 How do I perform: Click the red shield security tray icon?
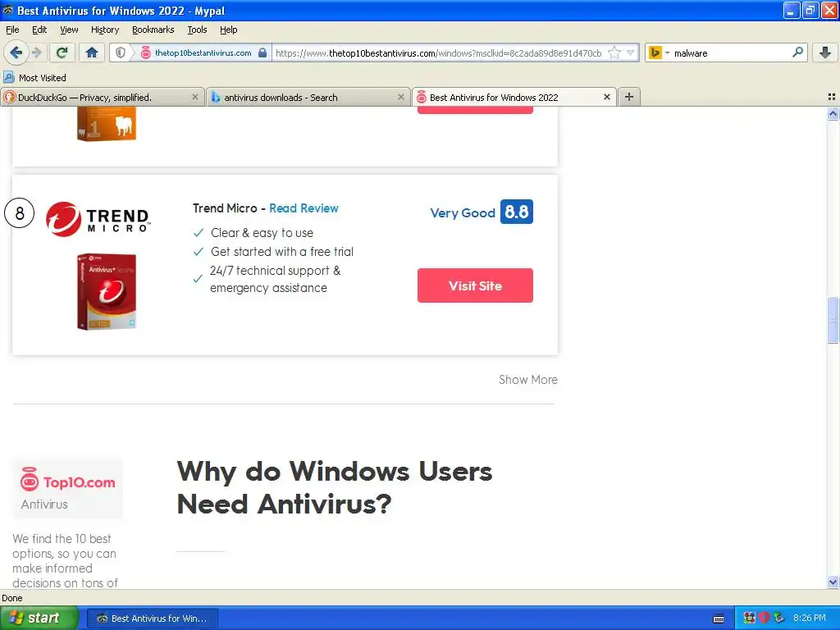click(x=764, y=619)
